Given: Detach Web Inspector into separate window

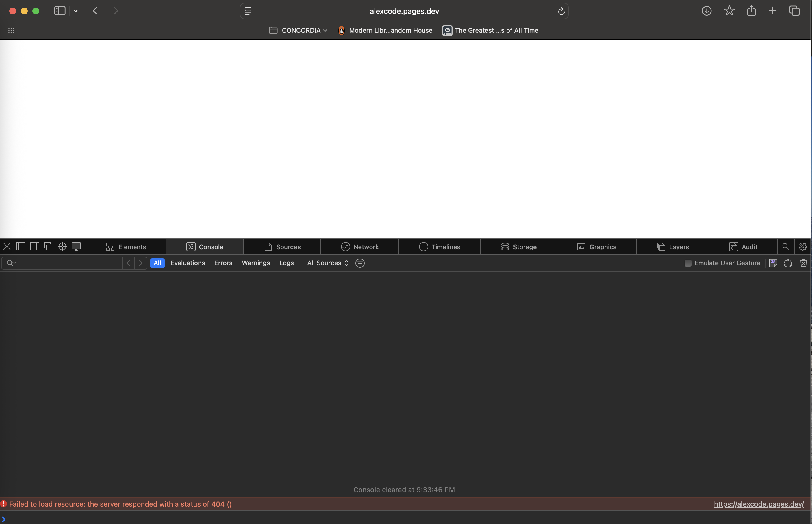Looking at the screenshot, I should coord(49,247).
